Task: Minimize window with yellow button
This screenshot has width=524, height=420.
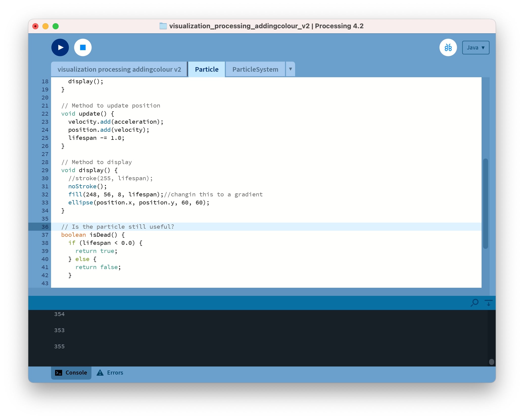Action: tap(45, 26)
